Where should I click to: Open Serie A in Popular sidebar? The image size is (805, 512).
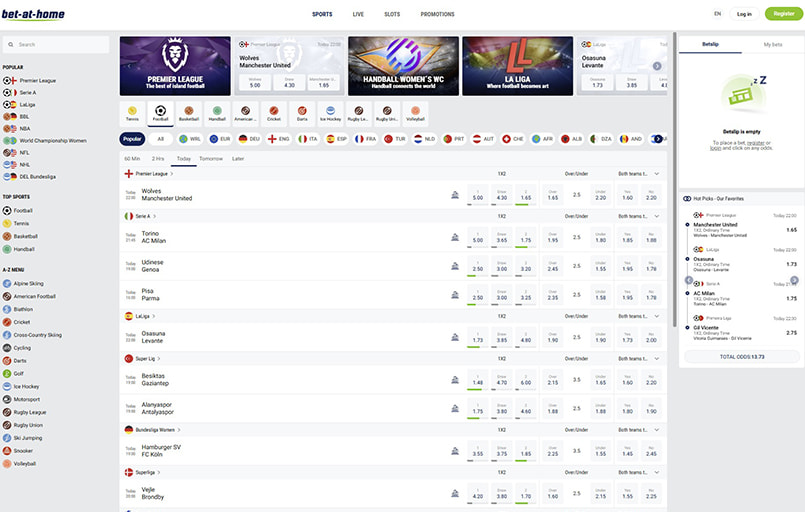click(x=28, y=92)
